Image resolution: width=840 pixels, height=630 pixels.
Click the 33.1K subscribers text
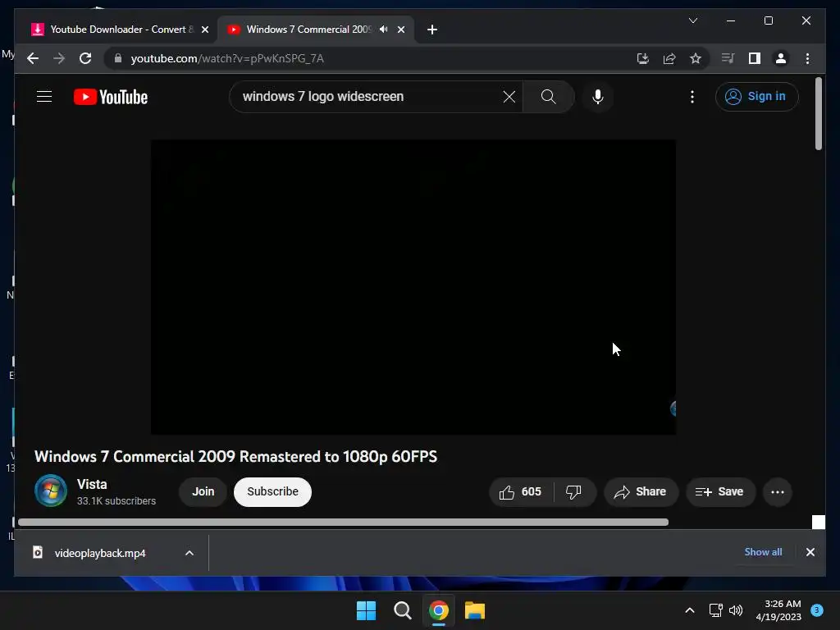pyautogui.click(x=116, y=501)
